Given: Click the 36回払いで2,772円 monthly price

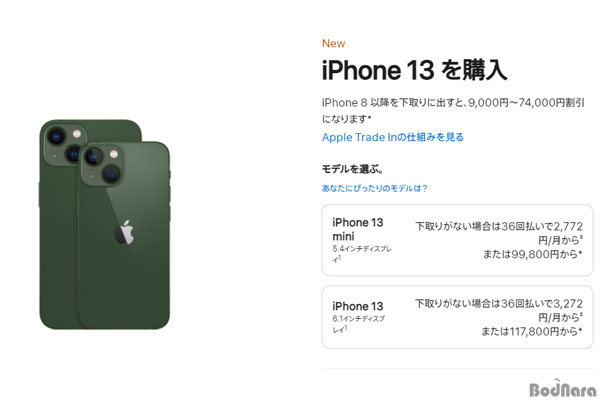Looking at the screenshot, I should [x=499, y=233].
